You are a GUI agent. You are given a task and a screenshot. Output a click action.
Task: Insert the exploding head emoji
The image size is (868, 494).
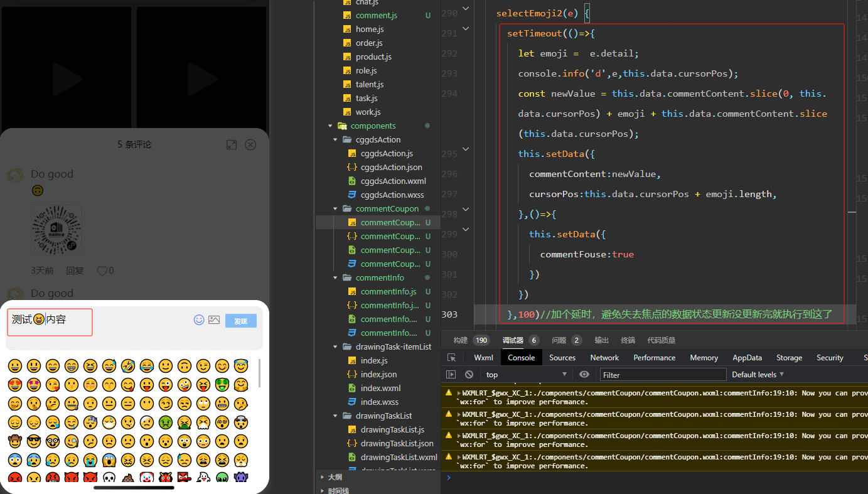[x=240, y=422]
